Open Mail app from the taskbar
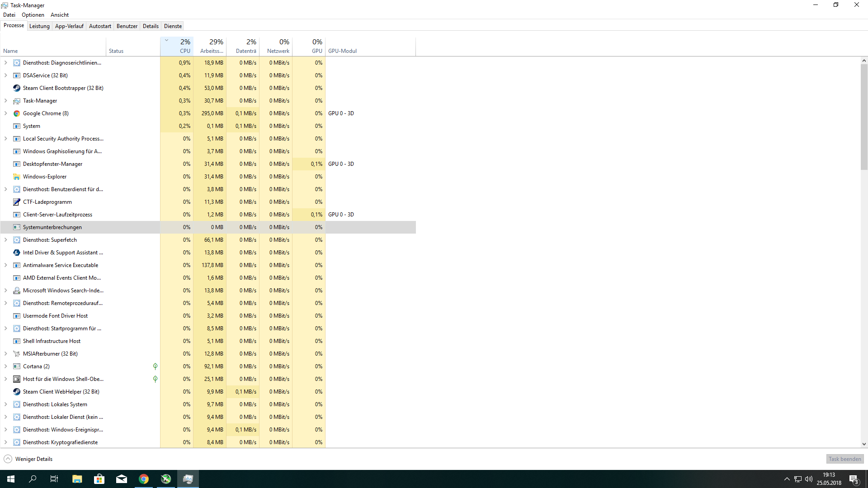Viewport: 868px width, 488px height. pyautogui.click(x=121, y=479)
